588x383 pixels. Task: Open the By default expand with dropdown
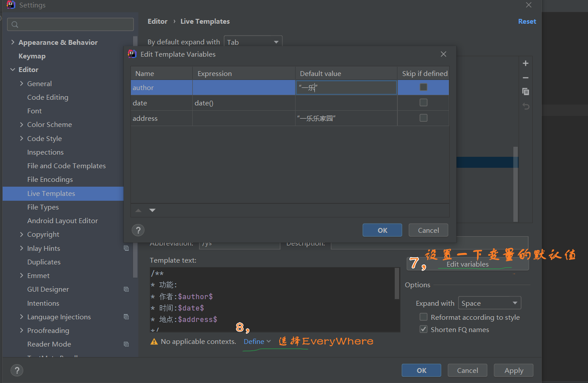click(x=253, y=42)
